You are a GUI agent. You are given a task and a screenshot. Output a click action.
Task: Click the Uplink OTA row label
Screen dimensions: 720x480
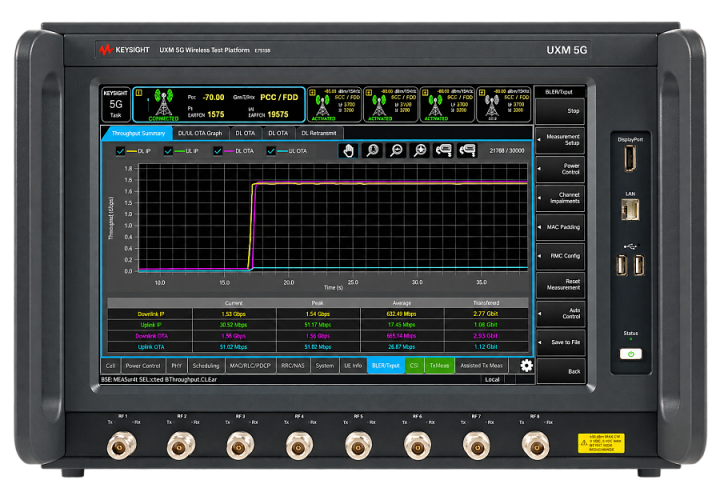coord(151,347)
